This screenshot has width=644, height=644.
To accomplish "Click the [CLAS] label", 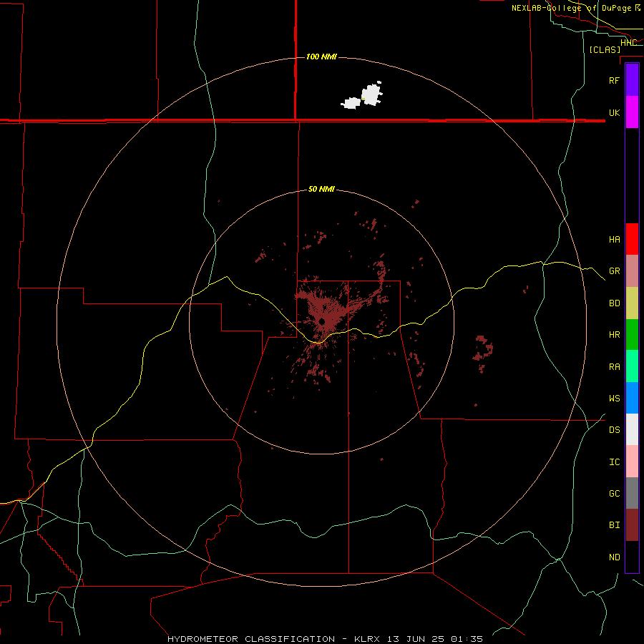I will point(605,49).
